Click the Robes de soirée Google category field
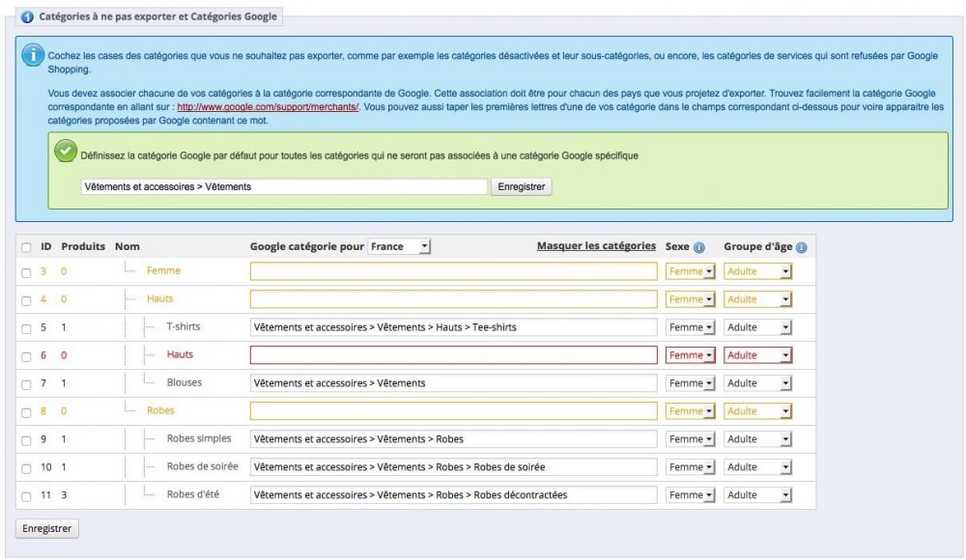The height and width of the screenshot is (560, 966). pos(453,467)
